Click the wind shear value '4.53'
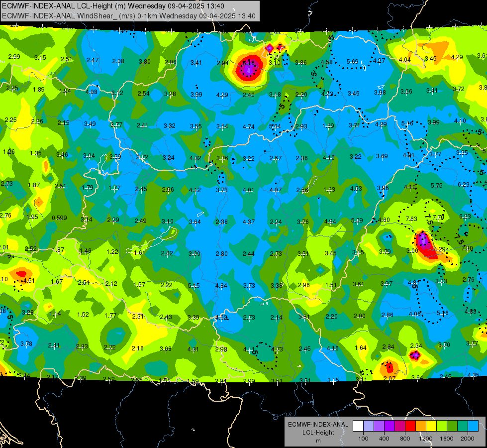 tap(356, 188)
